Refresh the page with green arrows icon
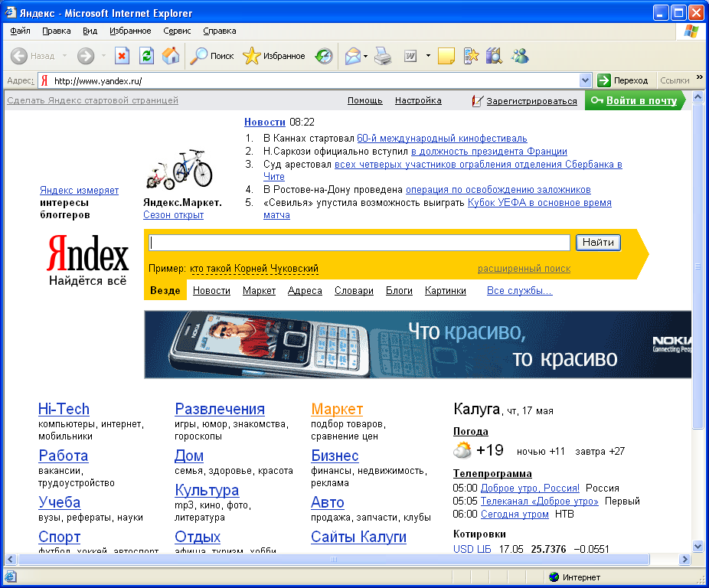This screenshot has height=588, width=709. click(146, 56)
